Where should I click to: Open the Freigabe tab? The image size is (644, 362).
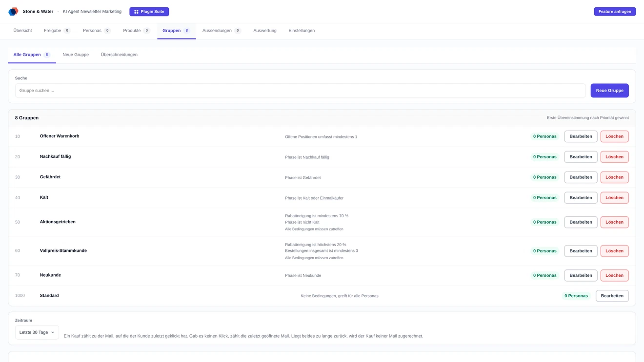click(57, 31)
